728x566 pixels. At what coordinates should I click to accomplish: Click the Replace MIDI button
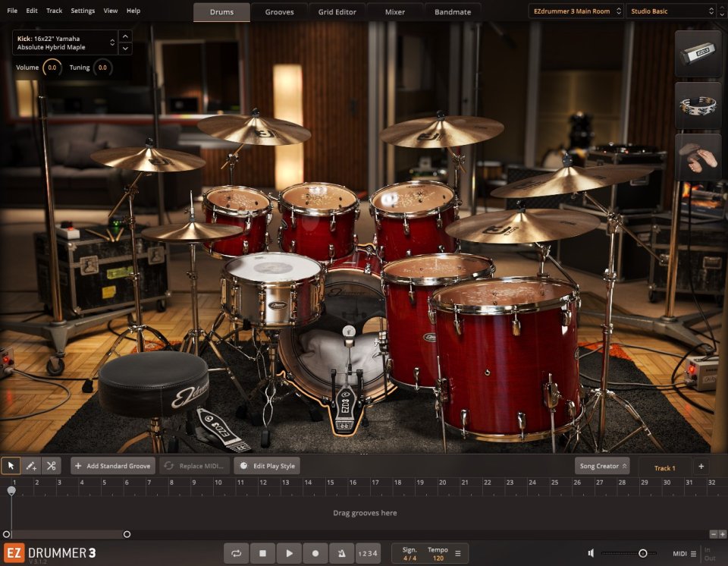(x=195, y=466)
